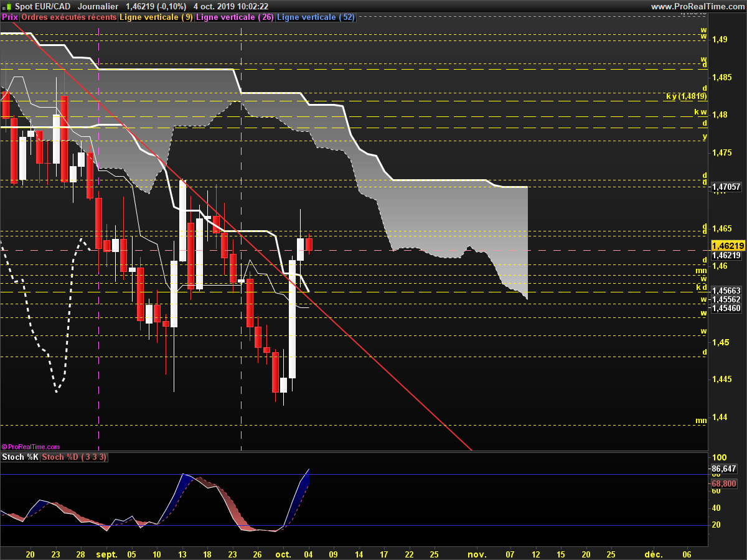The width and height of the screenshot is (747, 560).
Task: Click the 68,800 stochastic value
Action: (724, 483)
